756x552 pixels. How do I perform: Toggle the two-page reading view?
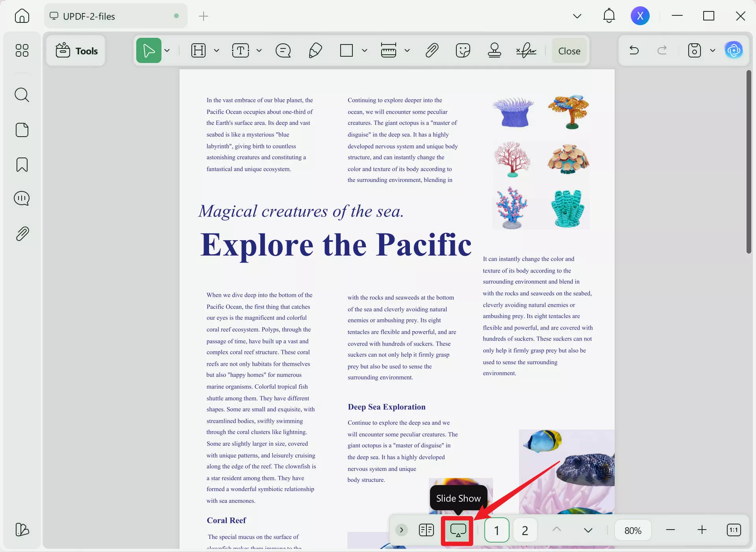click(426, 530)
